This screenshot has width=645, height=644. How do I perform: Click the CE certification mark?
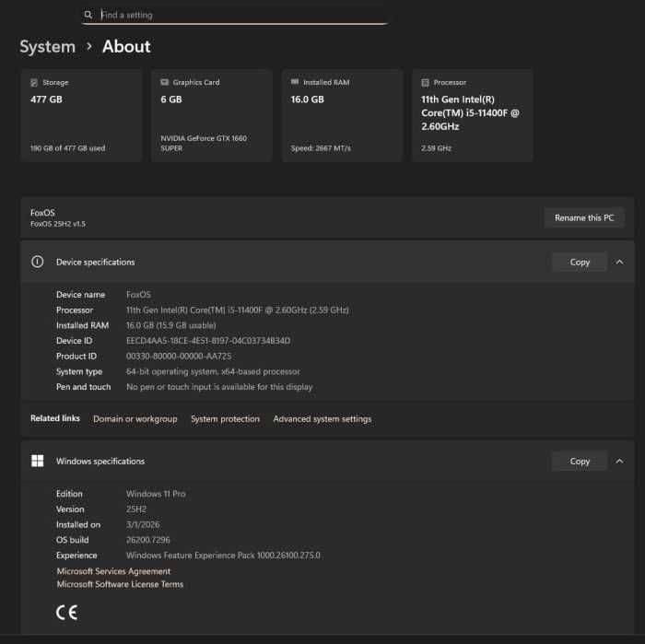(x=66, y=612)
